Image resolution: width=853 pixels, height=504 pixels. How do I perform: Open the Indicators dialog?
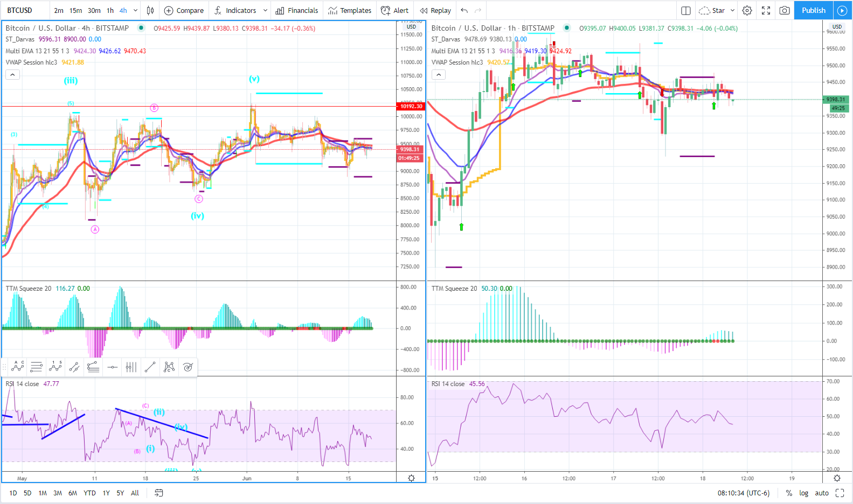(x=235, y=10)
